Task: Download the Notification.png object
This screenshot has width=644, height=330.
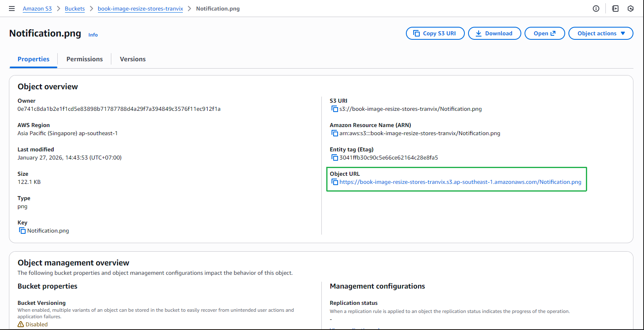Action: pyautogui.click(x=494, y=33)
